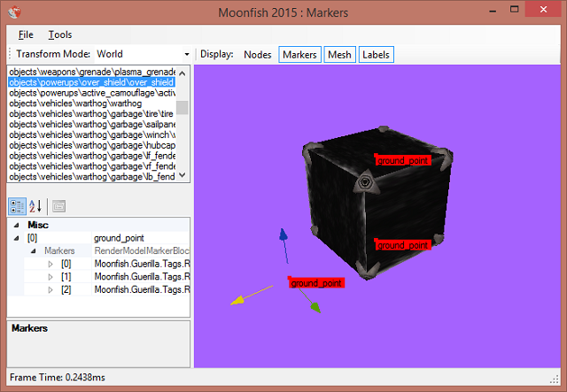The width and height of the screenshot is (567, 392).
Task: Click the blue Z-axis gizmo arrow
Action: pos(283,234)
